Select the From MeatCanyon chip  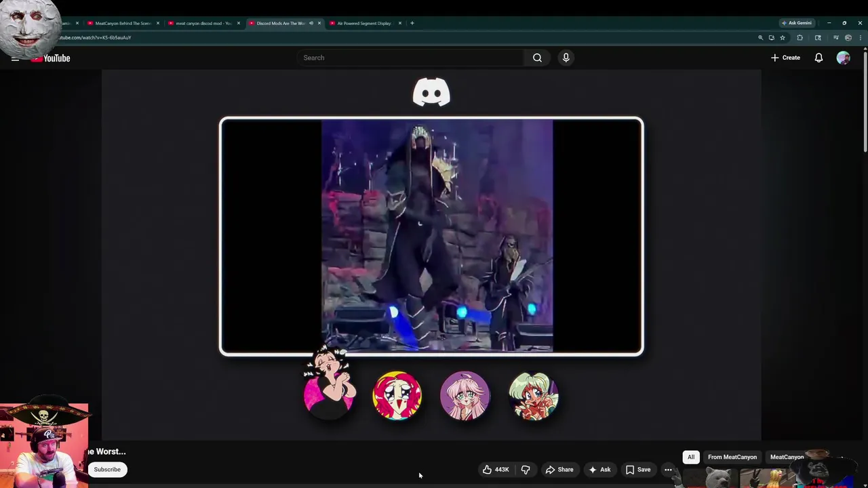pyautogui.click(x=732, y=457)
